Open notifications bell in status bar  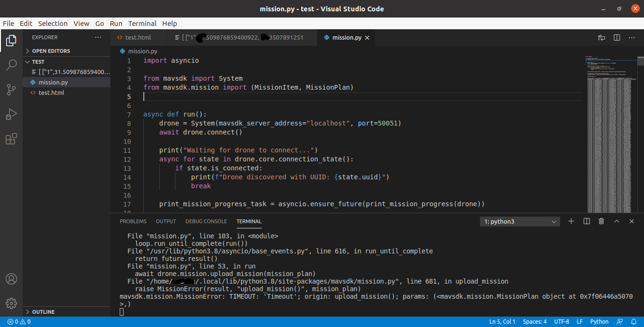point(634,322)
